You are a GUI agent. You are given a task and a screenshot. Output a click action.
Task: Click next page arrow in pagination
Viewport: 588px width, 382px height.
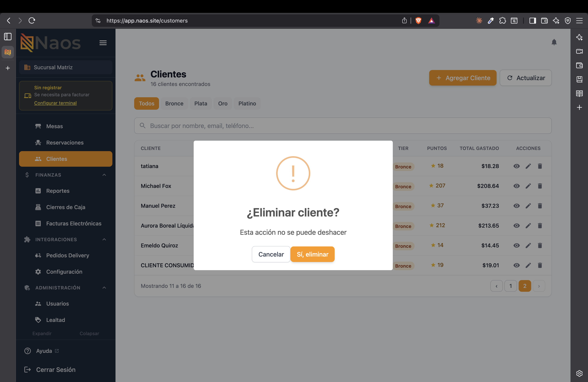tap(539, 286)
